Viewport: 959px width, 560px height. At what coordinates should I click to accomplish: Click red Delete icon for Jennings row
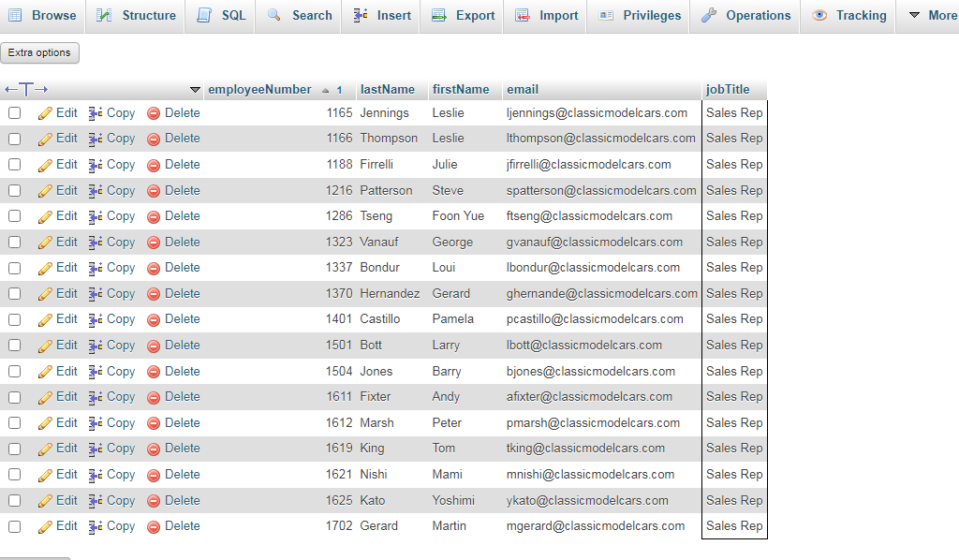point(154,113)
